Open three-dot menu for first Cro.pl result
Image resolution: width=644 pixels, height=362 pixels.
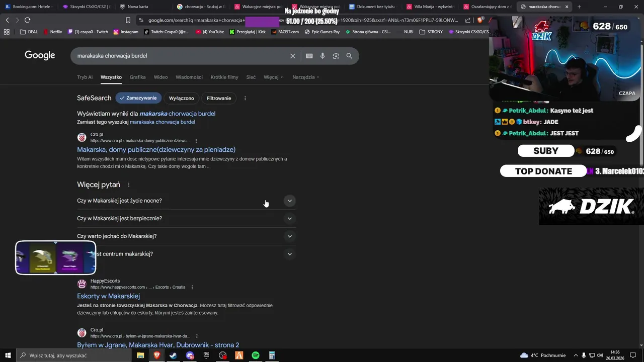[196, 141]
